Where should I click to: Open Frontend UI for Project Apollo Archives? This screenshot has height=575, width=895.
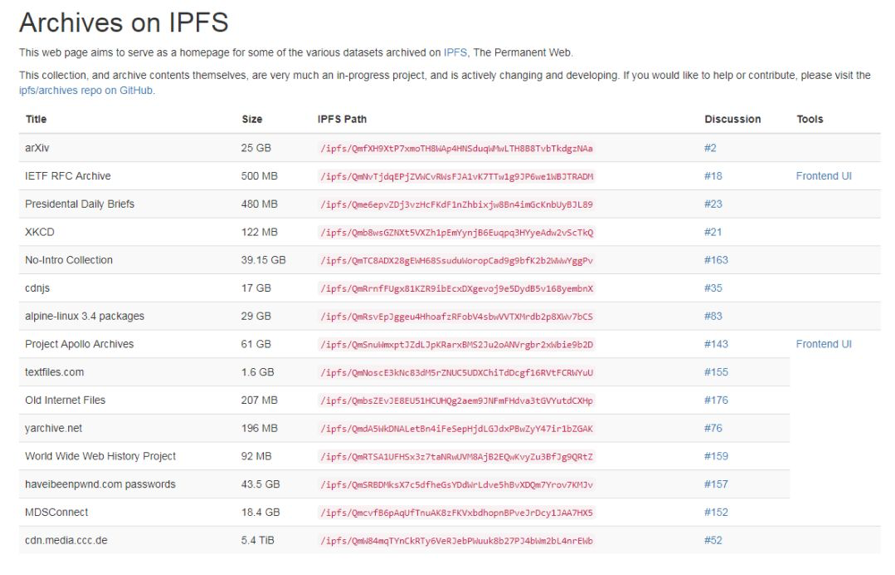tap(824, 344)
